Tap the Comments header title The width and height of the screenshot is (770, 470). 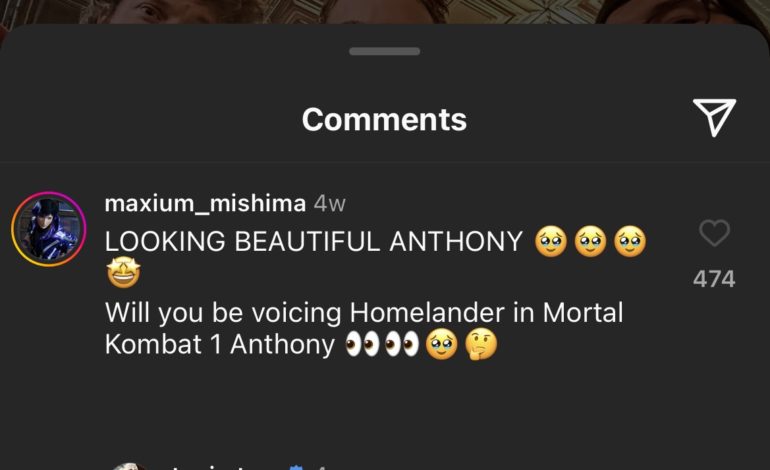[x=384, y=119]
